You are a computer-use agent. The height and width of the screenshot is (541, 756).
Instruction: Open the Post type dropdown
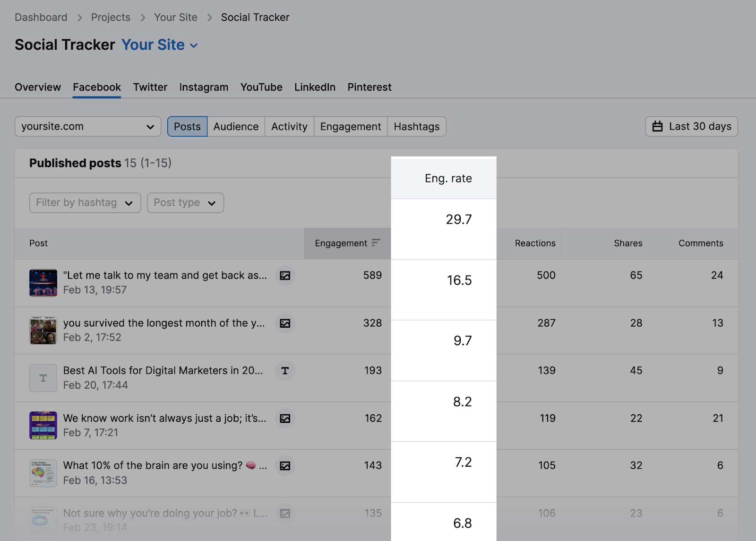tap(185, 202)
